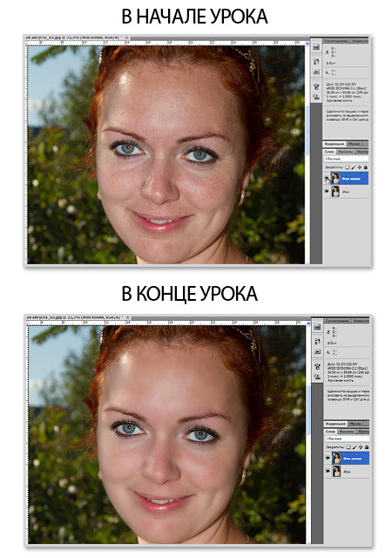Click layer name 'Фон' in the end-of-lesson screenshot
The height and width of the screenshot is (558, 392).
[347, 472]
